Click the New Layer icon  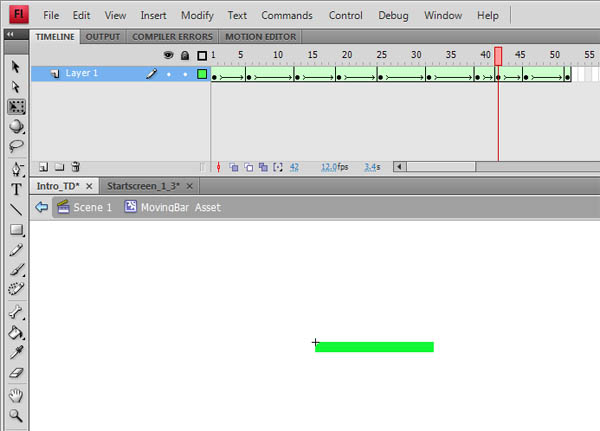[44, 167]
